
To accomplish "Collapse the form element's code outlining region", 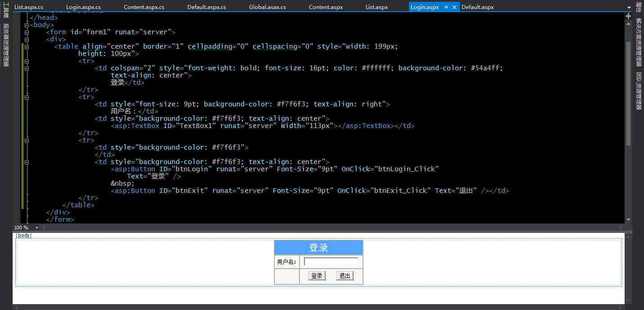I will (27, 32).
